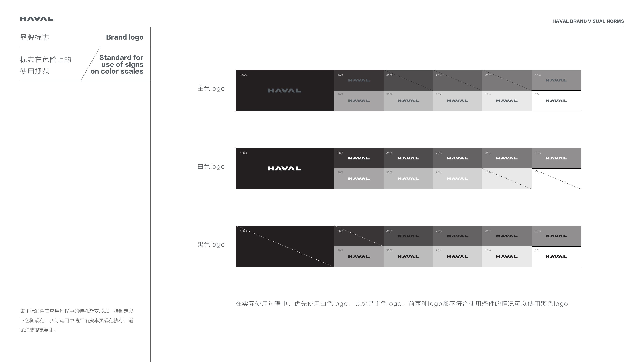Click the 标志在色阶上的使用规范 title
This screenshot has height=362, width=644.
click(x=46, y=65)
